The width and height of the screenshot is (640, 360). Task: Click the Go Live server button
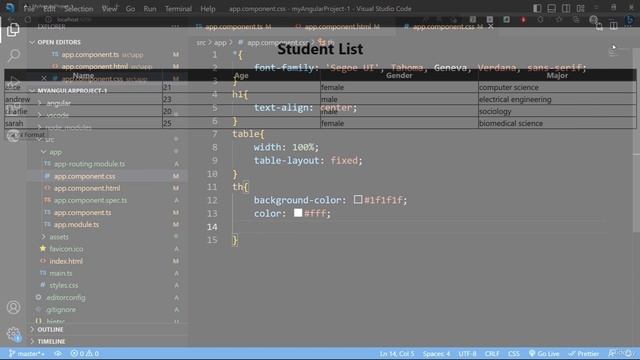point(544,353)
